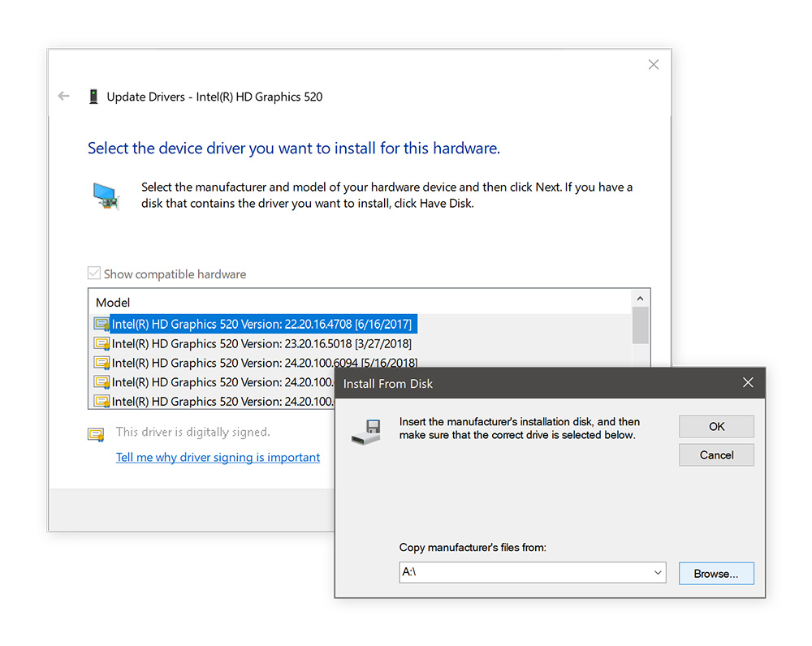Click driver icon for version 24.20.100.6094
Screen dimensions: 812x646
(102, 363)
